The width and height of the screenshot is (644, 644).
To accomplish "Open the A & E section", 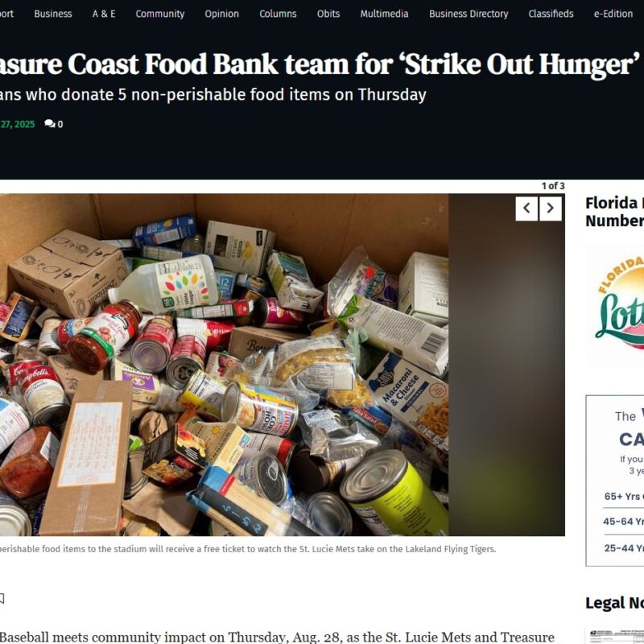I will pyautogui.click(x=104, y=14).
